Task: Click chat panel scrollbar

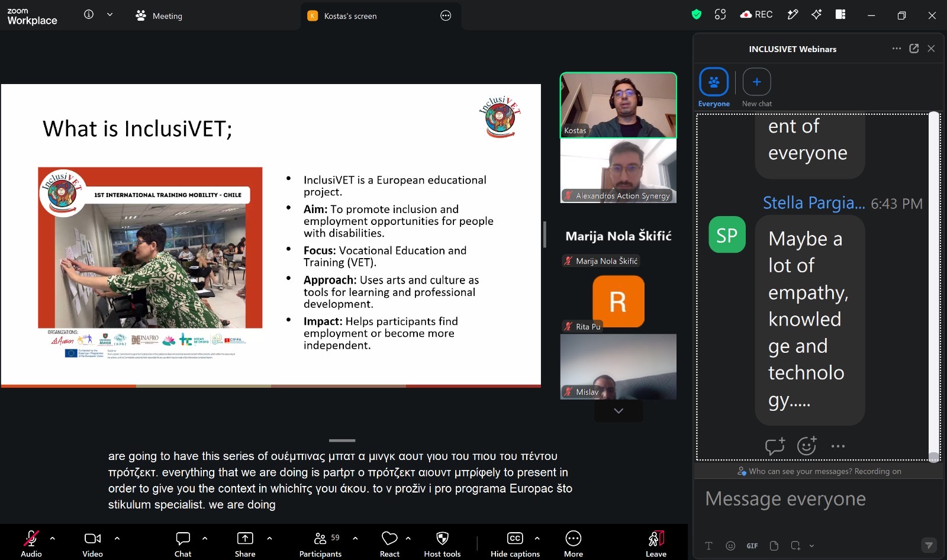Action: [933, 286]
